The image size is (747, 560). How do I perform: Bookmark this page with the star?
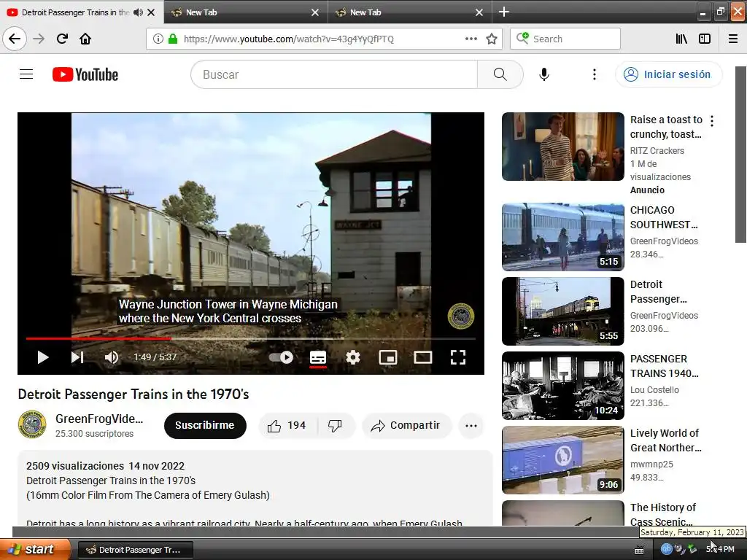492,39
